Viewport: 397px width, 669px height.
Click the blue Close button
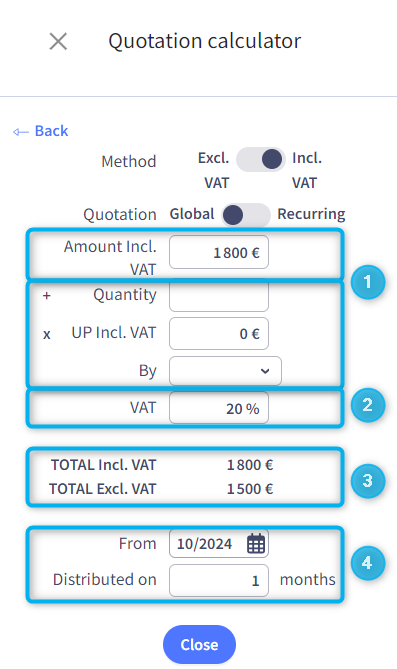pos(199,644)
